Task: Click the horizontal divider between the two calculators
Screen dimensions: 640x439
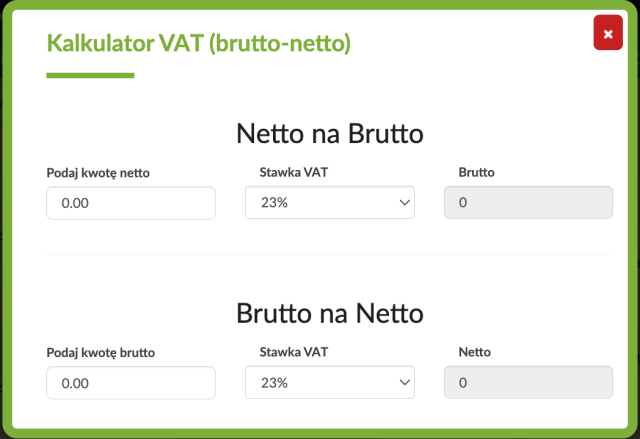Action: [330, 254]
